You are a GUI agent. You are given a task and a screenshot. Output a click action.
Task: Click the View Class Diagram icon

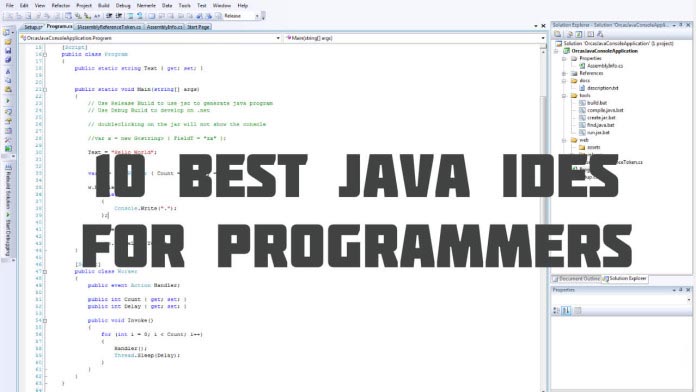coord(600,34)
